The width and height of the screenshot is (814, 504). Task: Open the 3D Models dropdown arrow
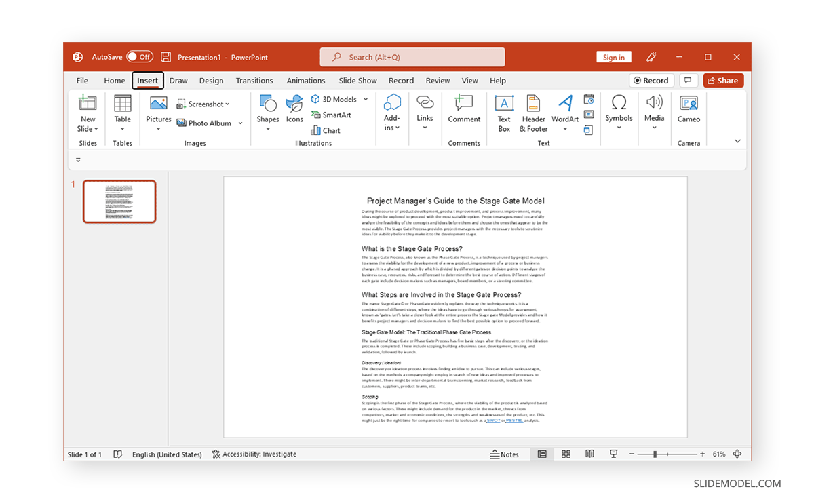click(x=365, y=99)
